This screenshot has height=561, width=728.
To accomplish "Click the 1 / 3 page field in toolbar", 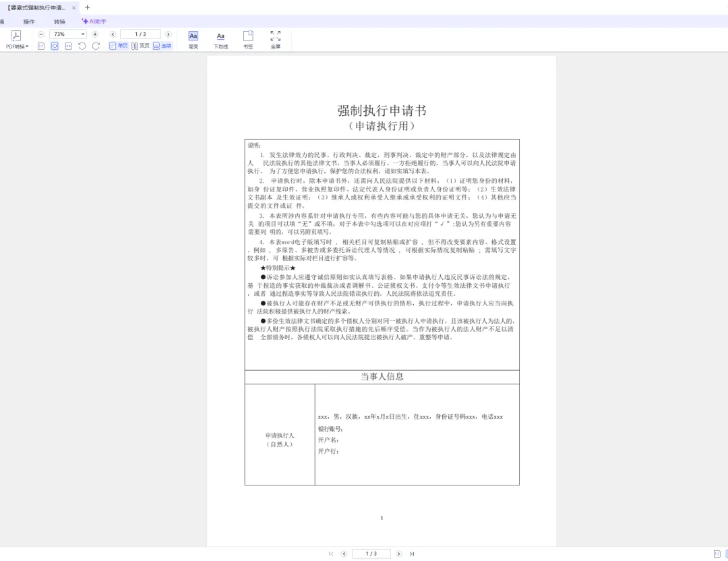I will (140, 34).
